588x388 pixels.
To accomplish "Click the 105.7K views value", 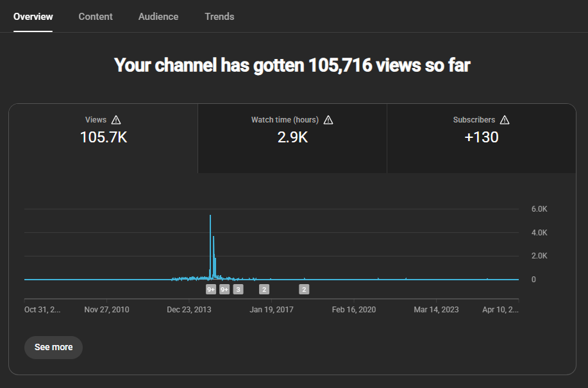I will [x=103, y=137].
